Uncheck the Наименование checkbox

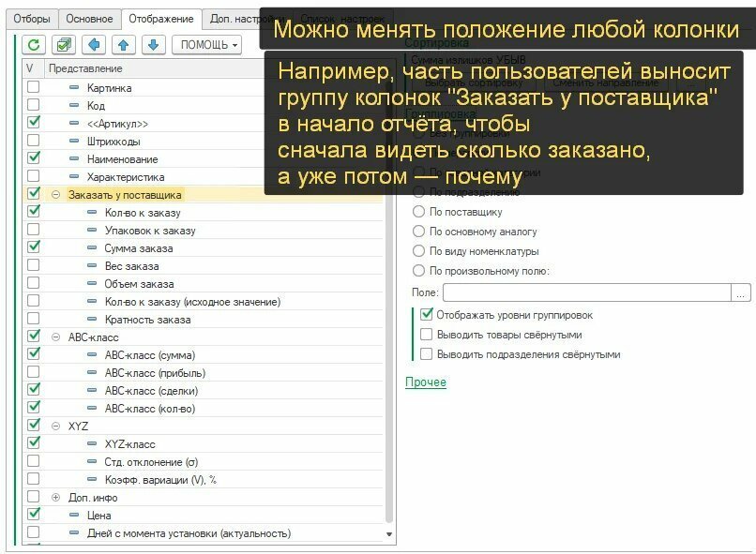33,158
